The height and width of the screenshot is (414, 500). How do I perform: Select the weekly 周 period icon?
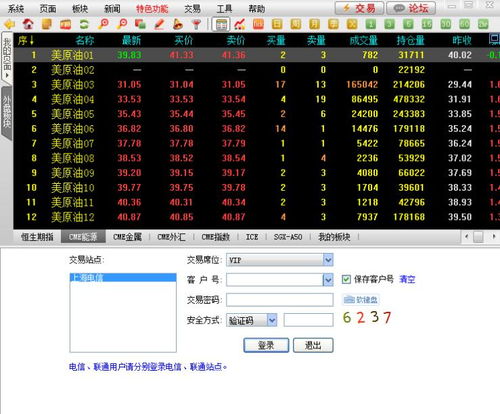pyautogui.click(x=296, y=24)
